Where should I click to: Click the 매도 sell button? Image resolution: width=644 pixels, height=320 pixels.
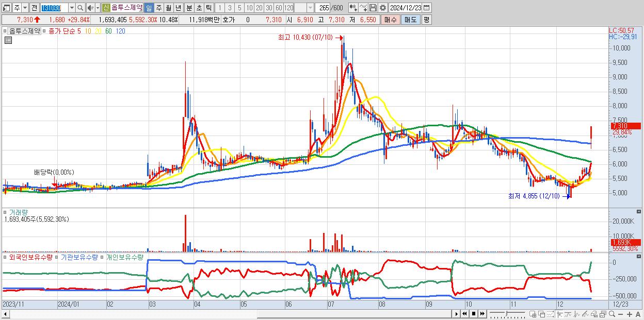pyautogui.click(x=411, y=20)
